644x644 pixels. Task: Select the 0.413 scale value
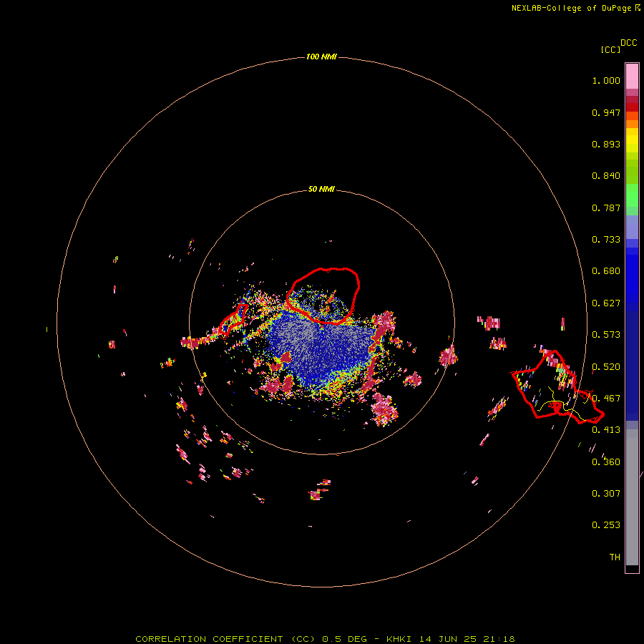606,430
